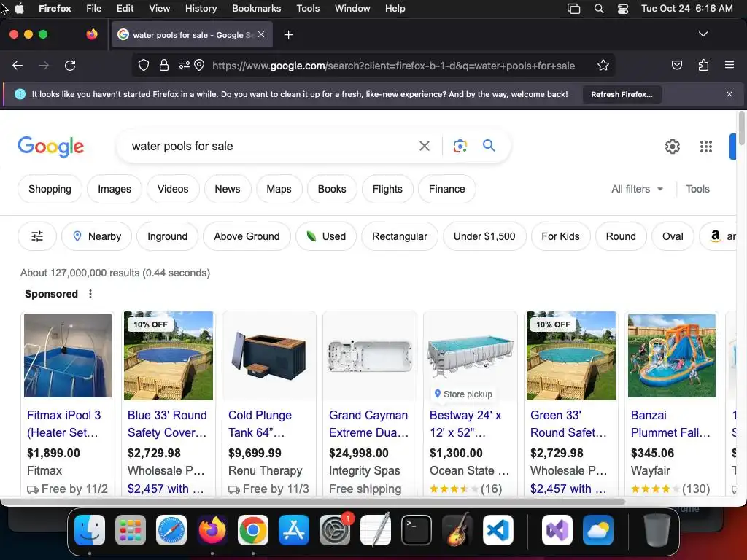The image size is (747, 560).
Task: Switch to Videos results tab
Action: [x=173, y=189]
